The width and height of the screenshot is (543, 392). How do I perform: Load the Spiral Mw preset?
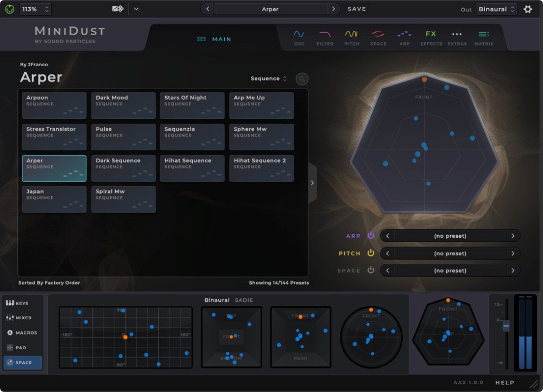[123, 199]
